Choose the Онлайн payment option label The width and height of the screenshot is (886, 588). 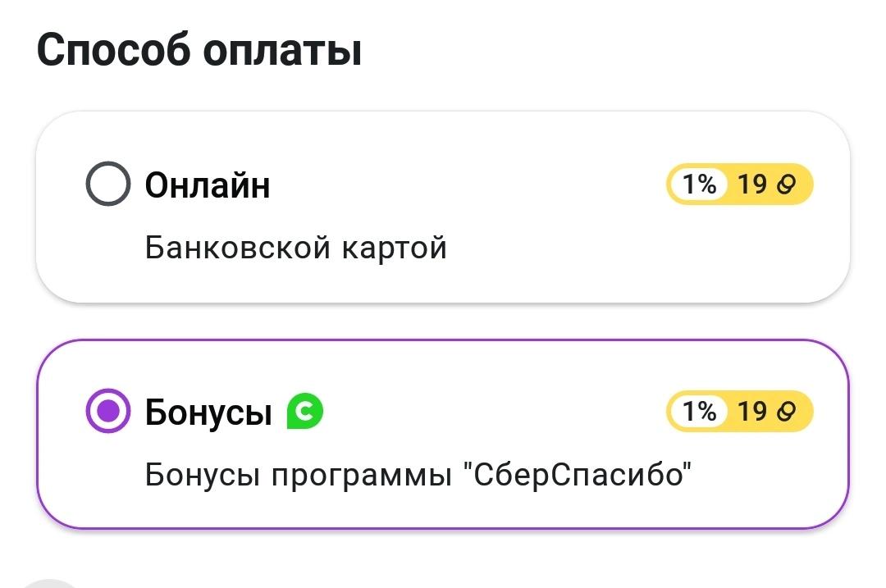point(208,185)
